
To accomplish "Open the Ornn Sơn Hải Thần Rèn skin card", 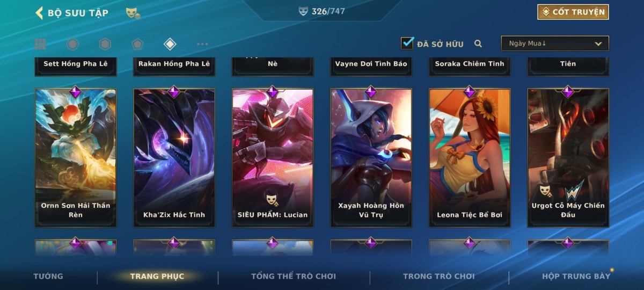I will pos(76,157).
